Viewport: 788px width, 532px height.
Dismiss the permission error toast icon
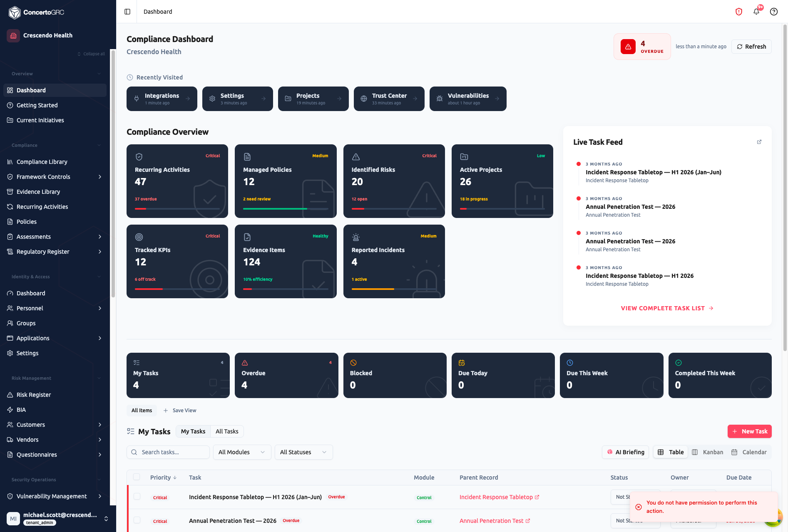click(639, 507)
